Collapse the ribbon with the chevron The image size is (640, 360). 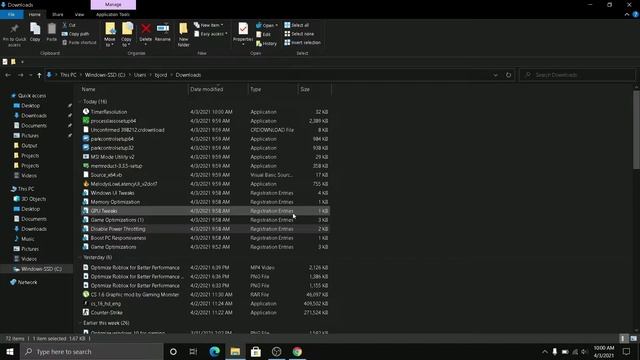(627, 14)
